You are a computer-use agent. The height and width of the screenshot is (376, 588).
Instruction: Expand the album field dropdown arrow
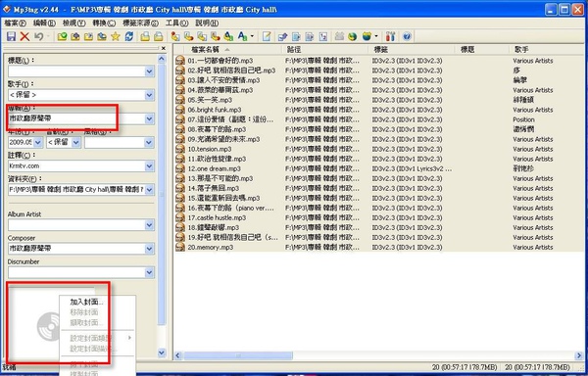tap(149, 118)
